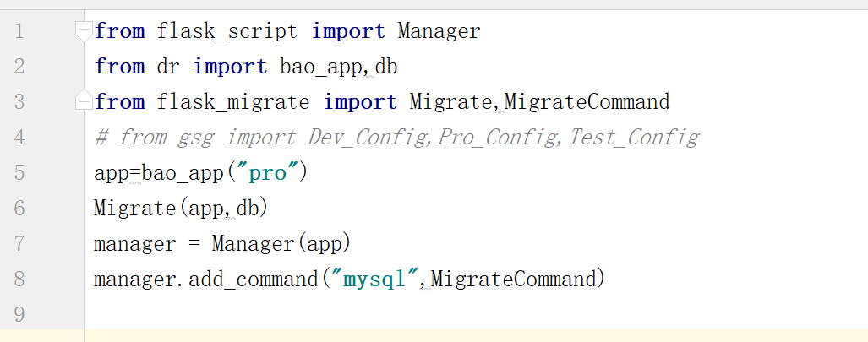Click the manager variable on line 7
Viewport: 868px width, 342px height.
coord(135,244)
